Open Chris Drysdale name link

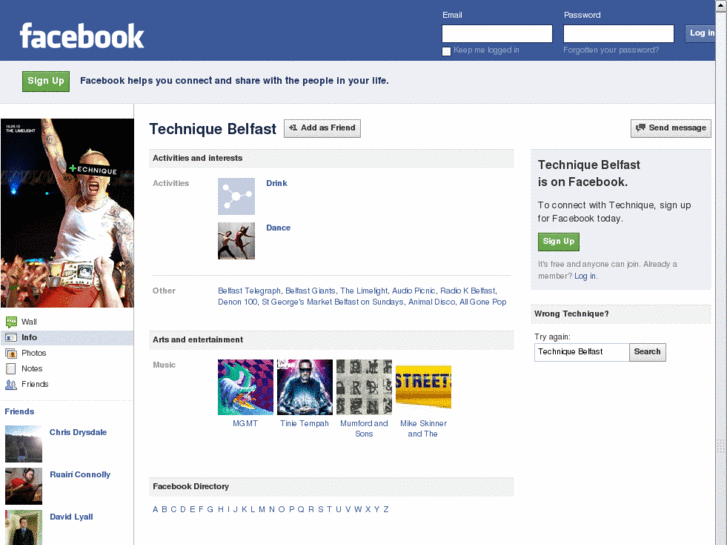(x=78, y=432)
